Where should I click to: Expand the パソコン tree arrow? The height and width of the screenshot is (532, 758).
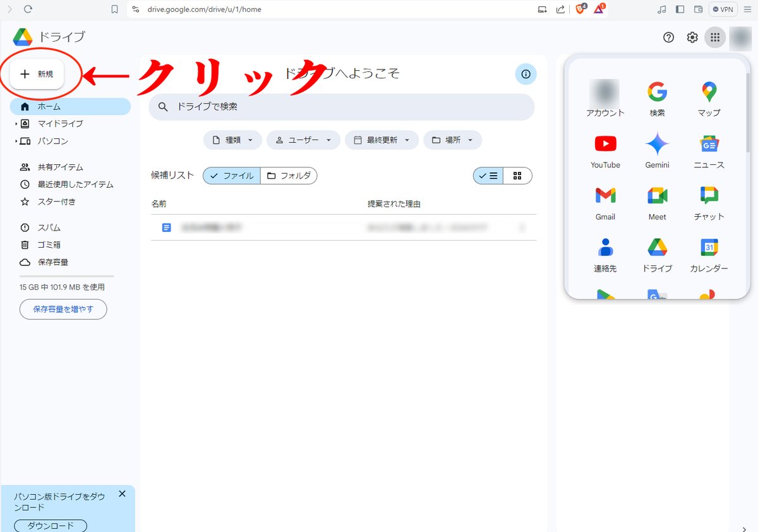pyautogui.click(x=16, y=142)
